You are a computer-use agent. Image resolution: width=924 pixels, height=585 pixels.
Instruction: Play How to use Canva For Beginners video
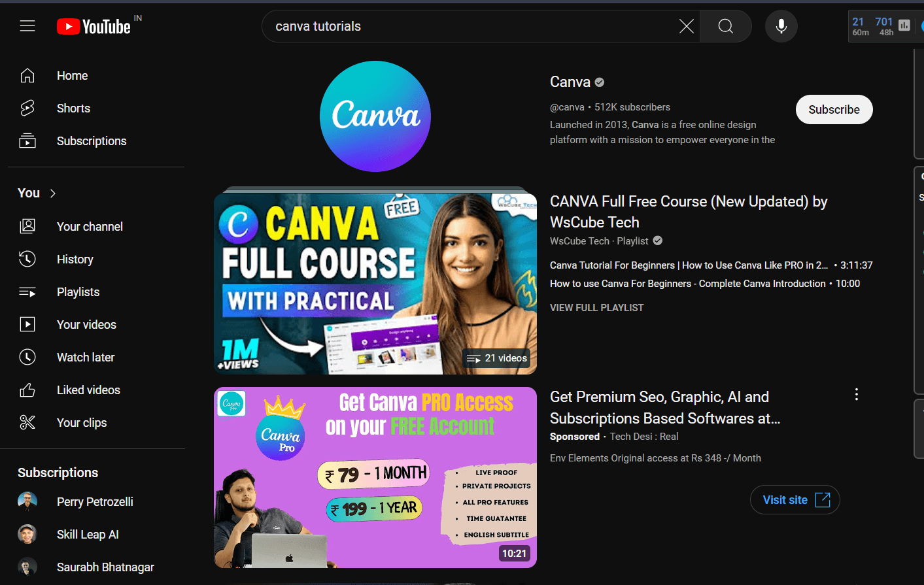coord(705,284)
